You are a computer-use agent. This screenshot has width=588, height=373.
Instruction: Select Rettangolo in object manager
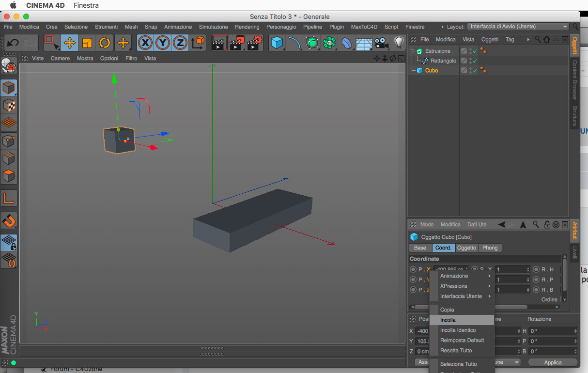click(x=443, y=61)
